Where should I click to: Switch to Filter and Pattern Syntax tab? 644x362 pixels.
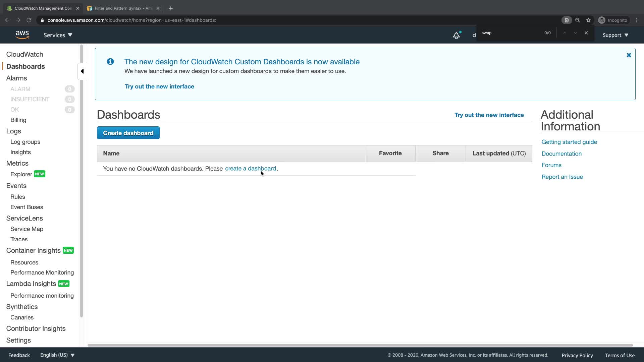pos(123,8)
